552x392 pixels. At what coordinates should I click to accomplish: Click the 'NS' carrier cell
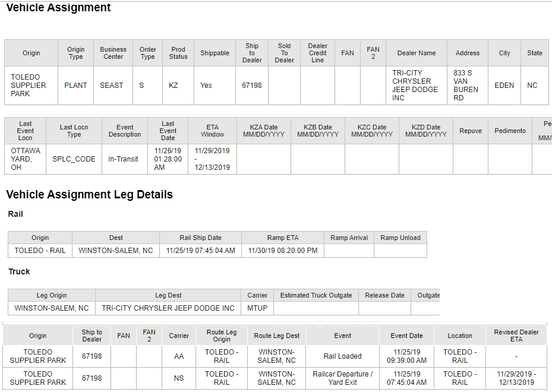(x=179, y=378)
